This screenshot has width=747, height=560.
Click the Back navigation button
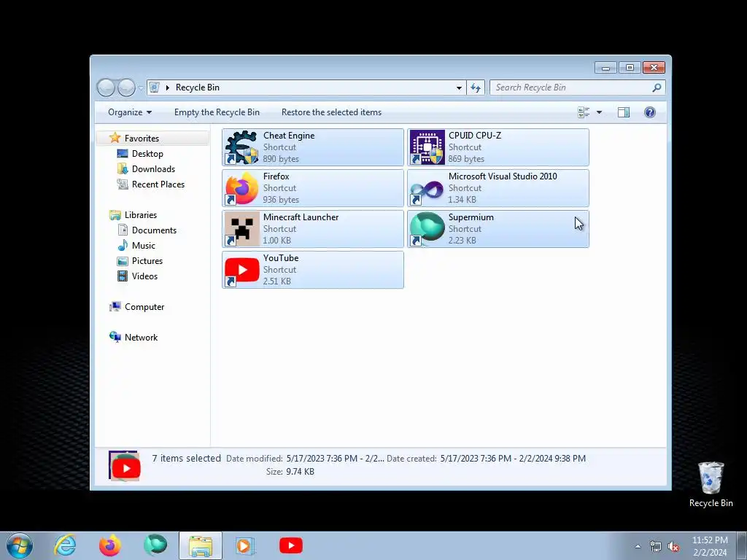[106, 87]
